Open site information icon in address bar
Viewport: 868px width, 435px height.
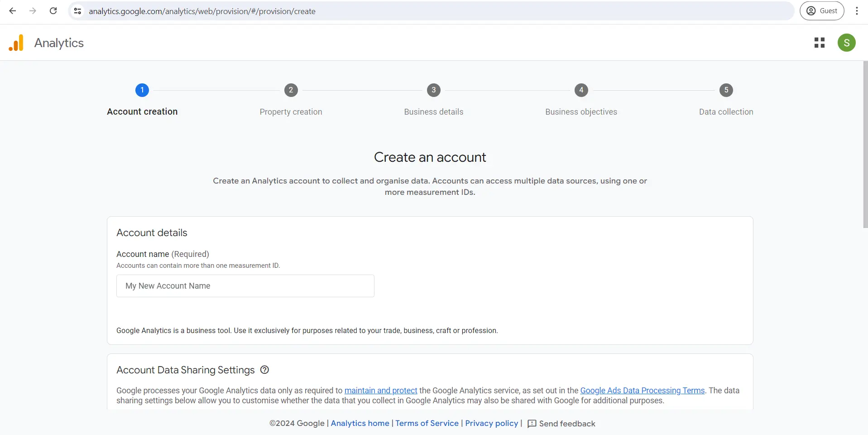pyautogui.click(x=78, y=11)
